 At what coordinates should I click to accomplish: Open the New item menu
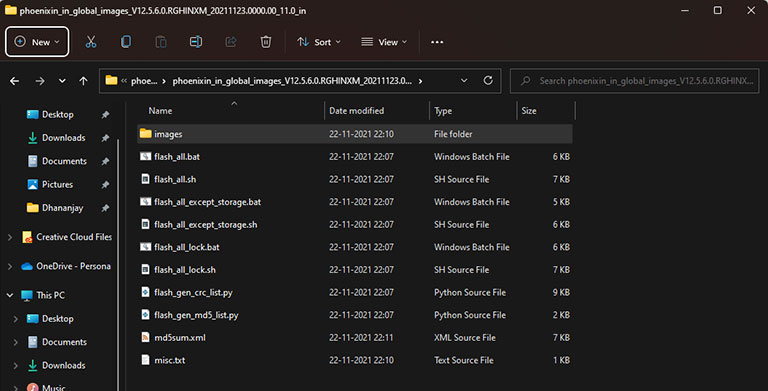(x=37, y=42)
